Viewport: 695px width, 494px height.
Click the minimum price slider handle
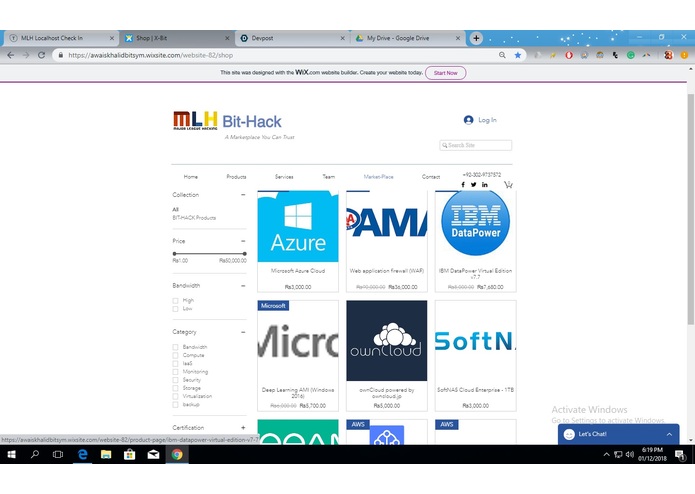174,254
